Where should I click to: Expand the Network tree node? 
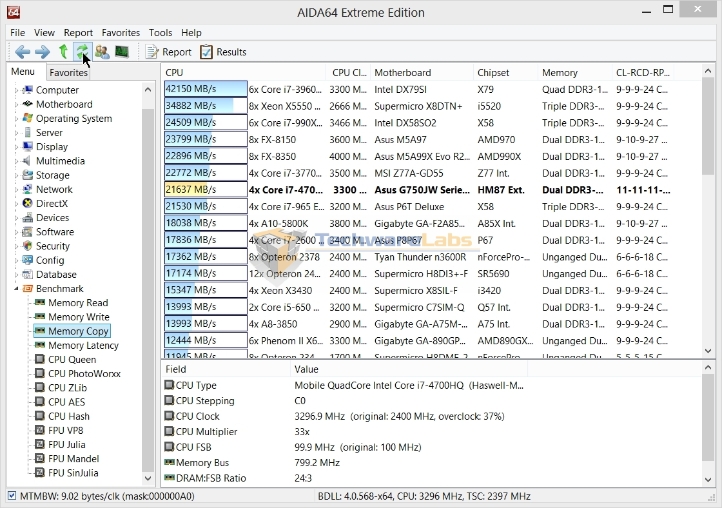pos(16,190)
